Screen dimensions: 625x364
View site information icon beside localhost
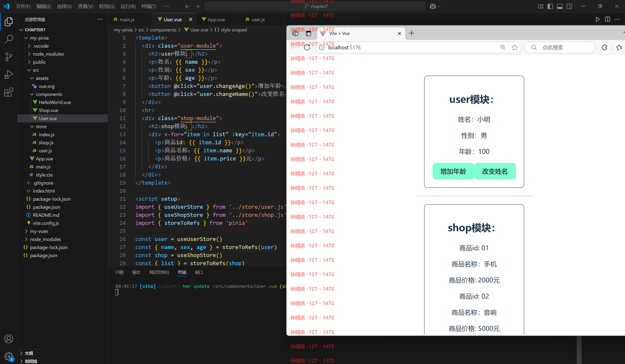click(x=321, y=47)
